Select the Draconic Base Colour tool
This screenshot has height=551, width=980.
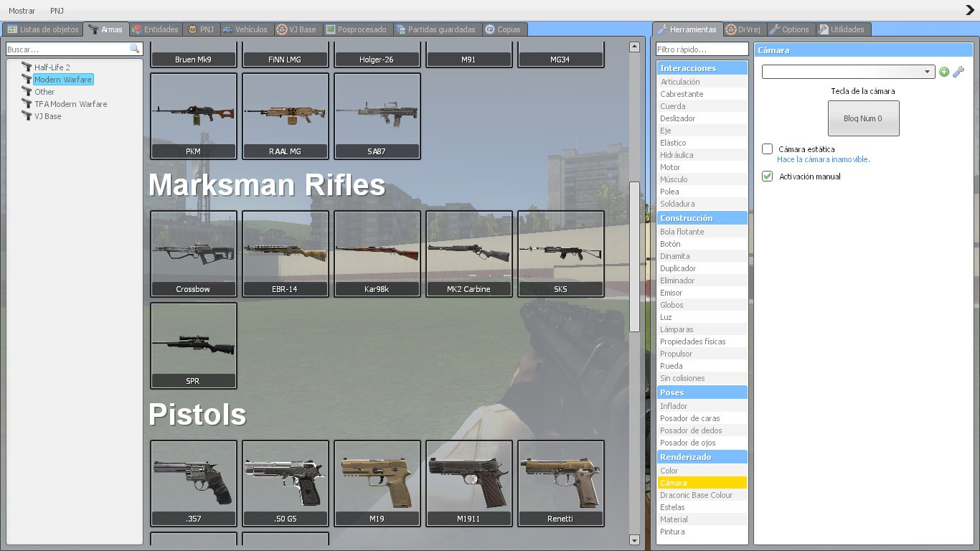702,495
